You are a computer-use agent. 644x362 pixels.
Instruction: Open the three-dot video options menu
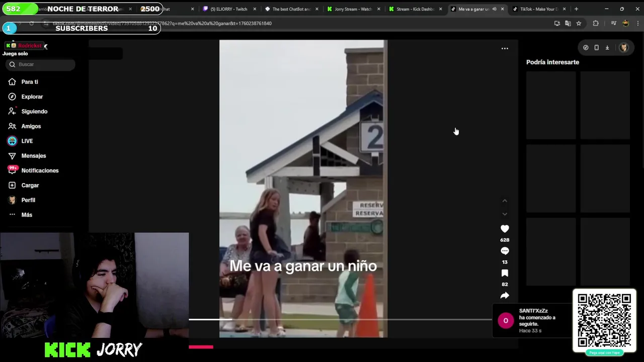505,49
